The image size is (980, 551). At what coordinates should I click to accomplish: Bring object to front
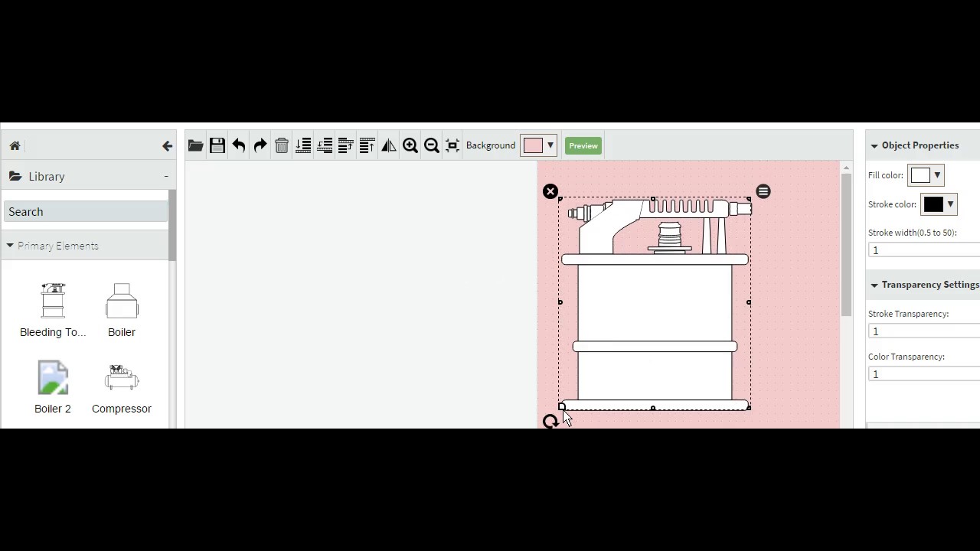tap(367, 145)
